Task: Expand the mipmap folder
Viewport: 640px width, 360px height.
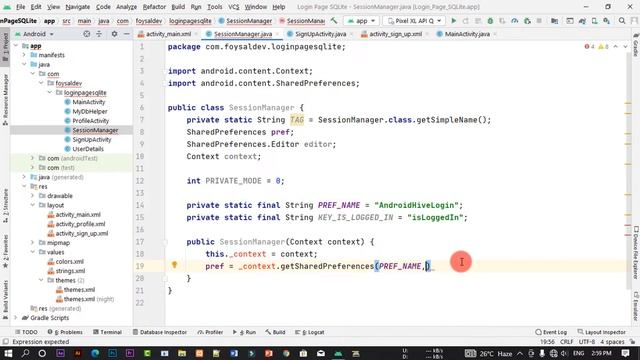Action: click(x=33, y=243)
